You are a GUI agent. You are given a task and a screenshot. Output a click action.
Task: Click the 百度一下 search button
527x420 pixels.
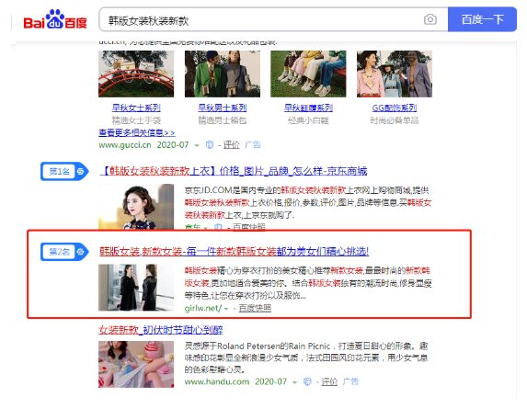pos(482,19)
